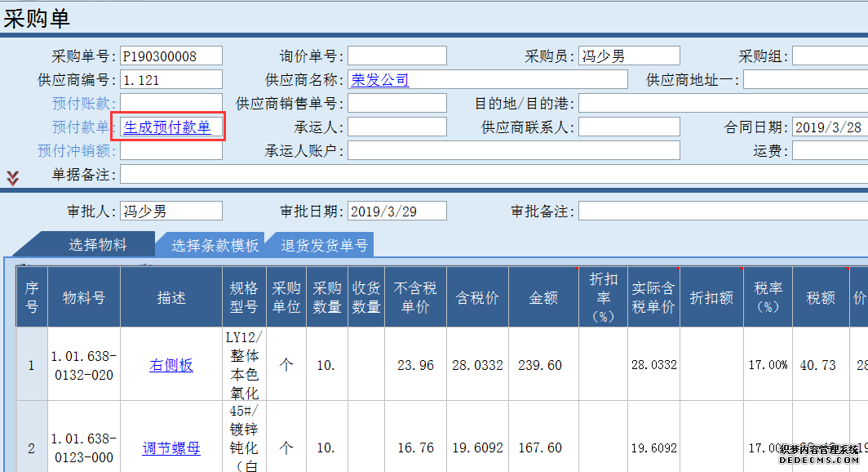The image size is (868, 472).
Task: Click the 调节螺母 material link
Action: [x=171, y=448]
